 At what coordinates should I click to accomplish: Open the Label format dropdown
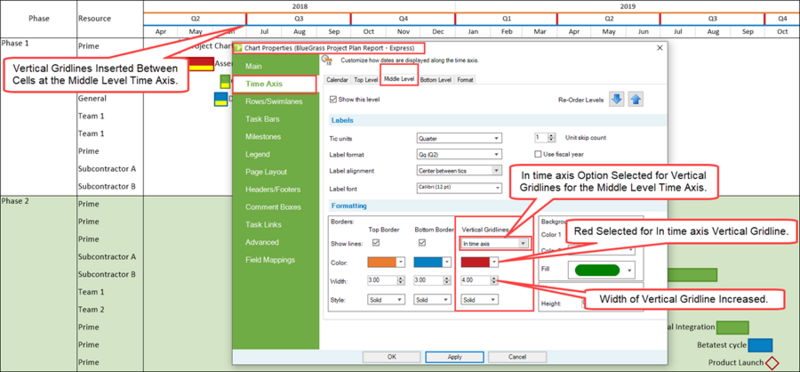[x=459, y=154]
